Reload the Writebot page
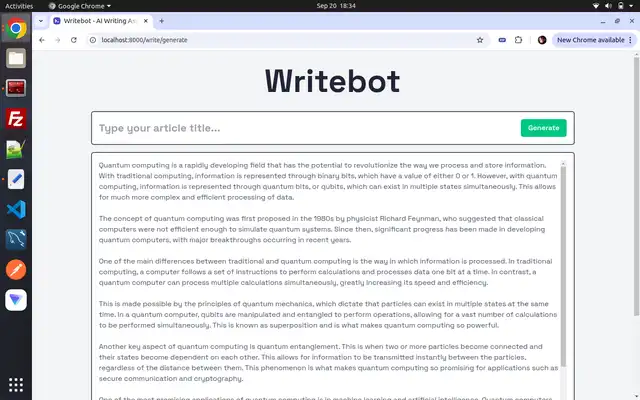Viewport: 640px width, 400px height. (x=73, y=40)
